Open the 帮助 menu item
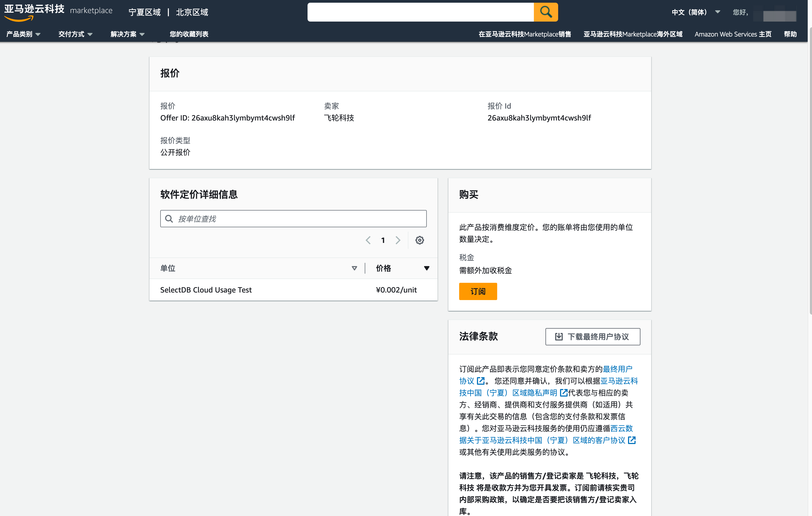Image resolution: width=812 pixels, height=516 pixels. pos(790,34)
